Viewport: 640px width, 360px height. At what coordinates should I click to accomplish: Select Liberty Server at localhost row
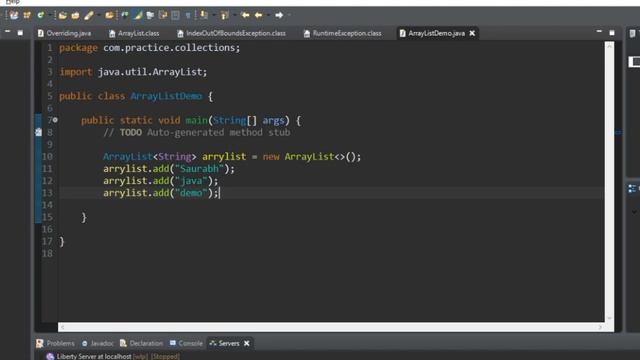pyautogui.click(x=113, y=356)
